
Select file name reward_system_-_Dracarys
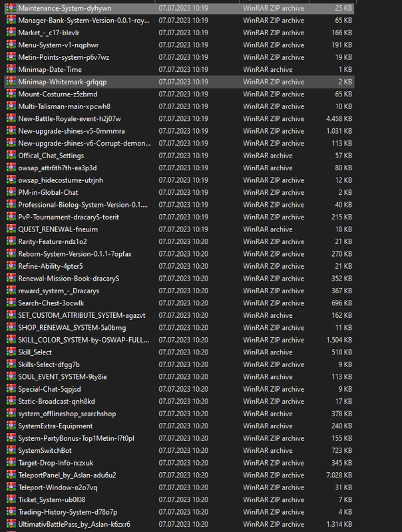tap(59, 291)
